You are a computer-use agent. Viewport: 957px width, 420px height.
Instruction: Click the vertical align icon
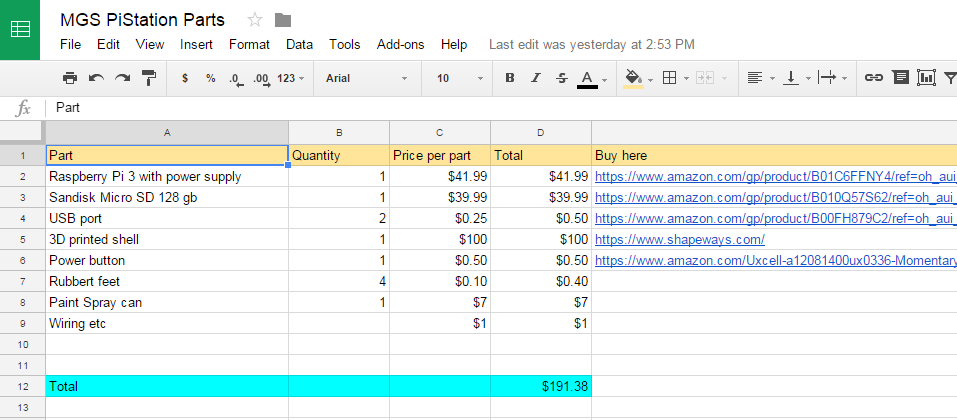[x=791, y=78]
